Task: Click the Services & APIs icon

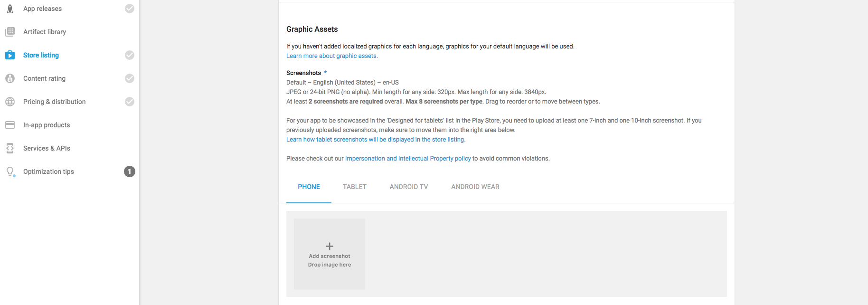Action: pos(10,148)
